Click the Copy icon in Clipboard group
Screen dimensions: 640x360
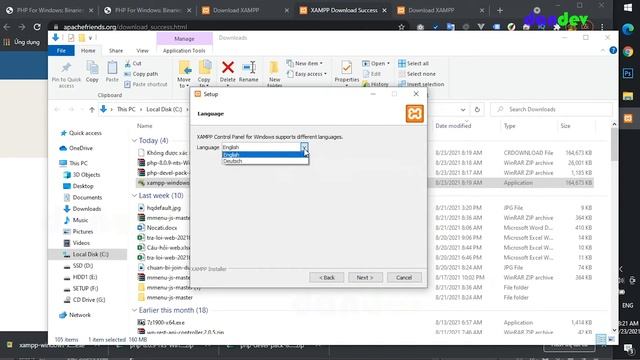92,68
